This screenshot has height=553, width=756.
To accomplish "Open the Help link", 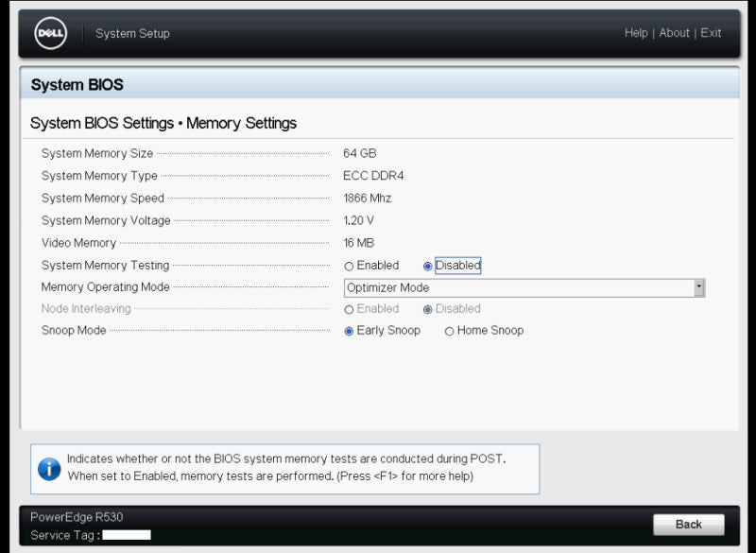I will (x=636, y=33).
